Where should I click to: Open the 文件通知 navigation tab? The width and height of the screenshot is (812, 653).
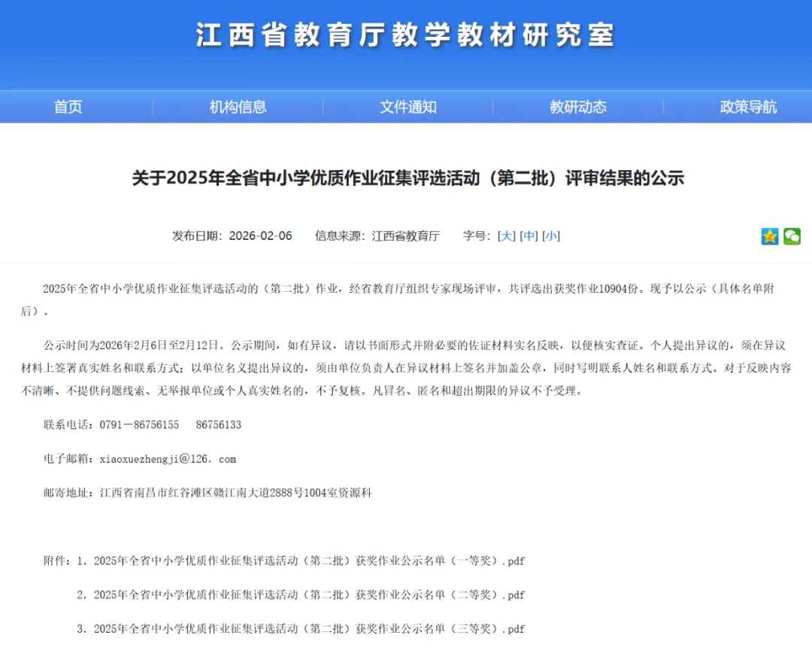click(x=408, y=107)
